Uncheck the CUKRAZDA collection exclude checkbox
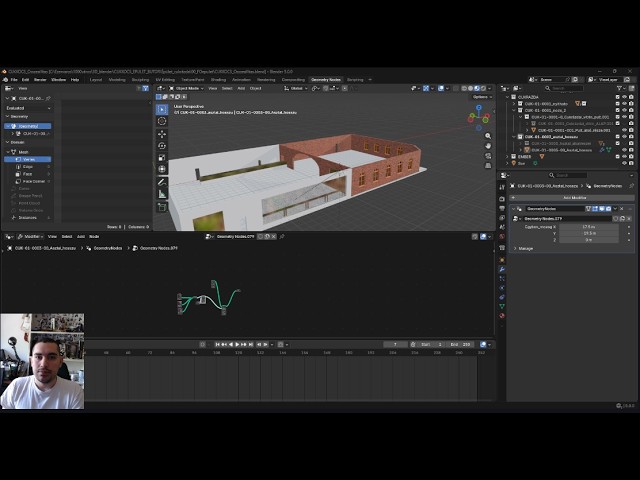The height and width of the screenshot is (480, 640). [x=618, y=97]
